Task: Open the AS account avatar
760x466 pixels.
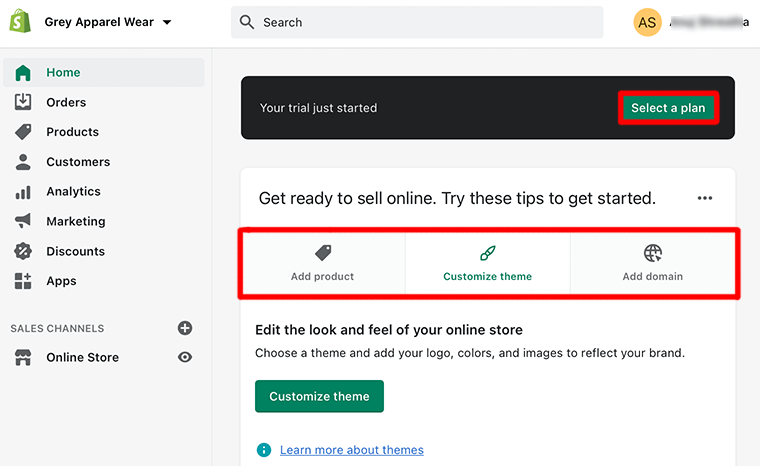Action: tap(647, 22)
